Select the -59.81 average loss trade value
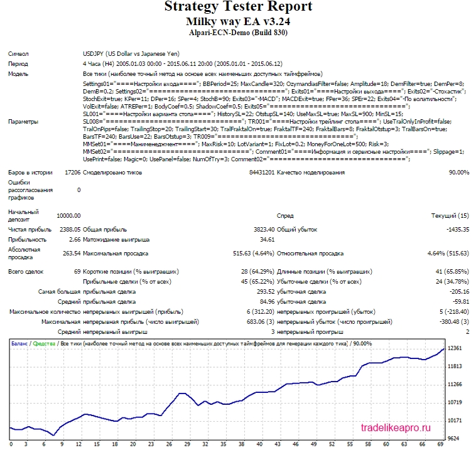Viewport: 476px width, 450px height. (461, 302)
